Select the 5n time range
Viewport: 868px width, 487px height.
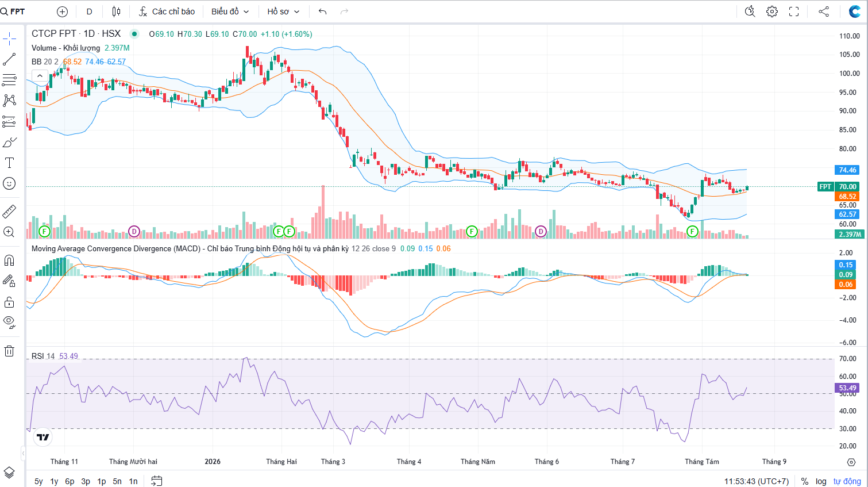[x=117, y=481]
